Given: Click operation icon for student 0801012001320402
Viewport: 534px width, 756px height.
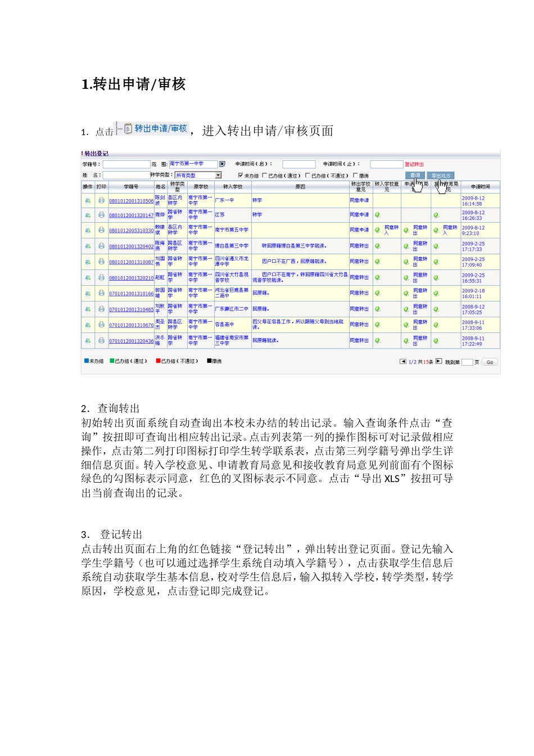Looking at the screenshot, I should pyautogui.click(x=88, y=246).
